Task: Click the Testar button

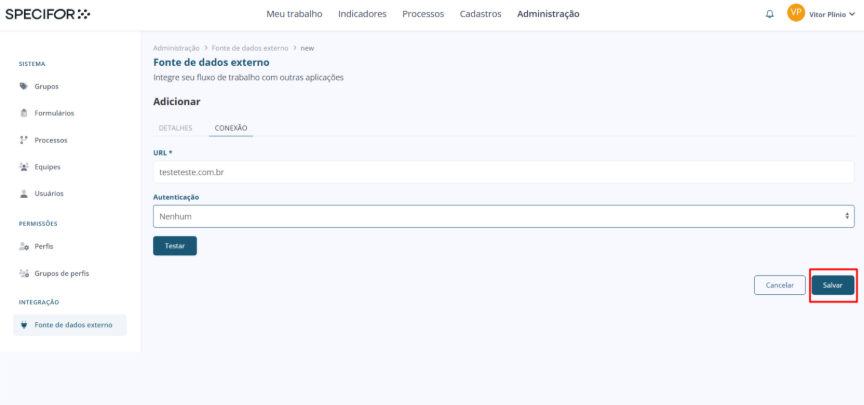Action: [x=175, y=246]
